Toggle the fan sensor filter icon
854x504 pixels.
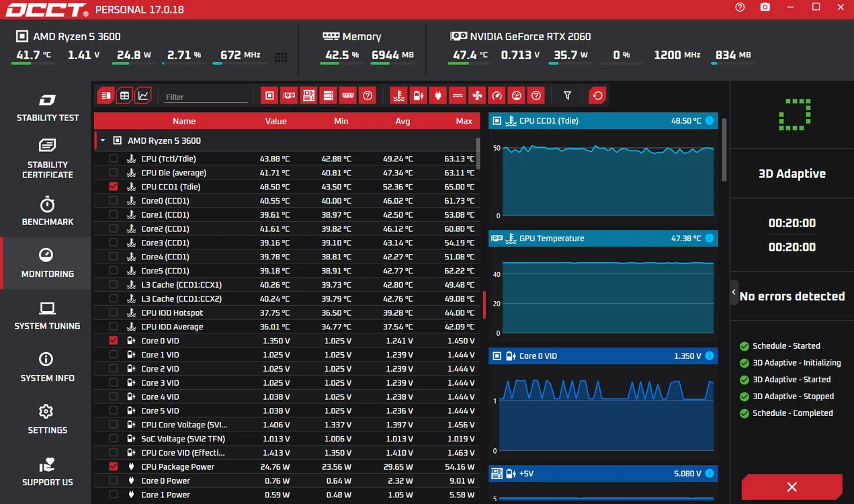coord(477,95)
